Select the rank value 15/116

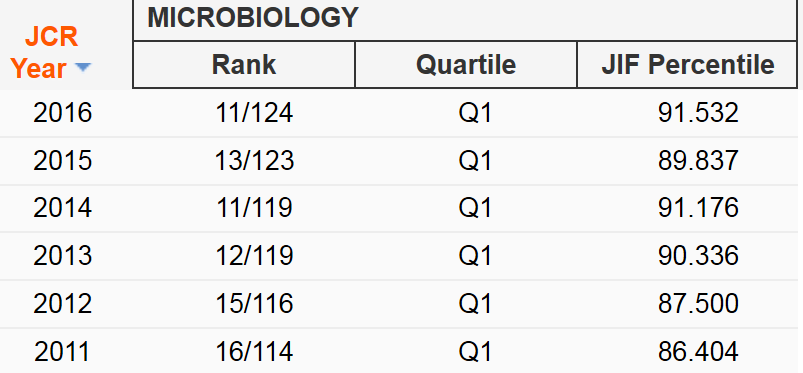254,304
